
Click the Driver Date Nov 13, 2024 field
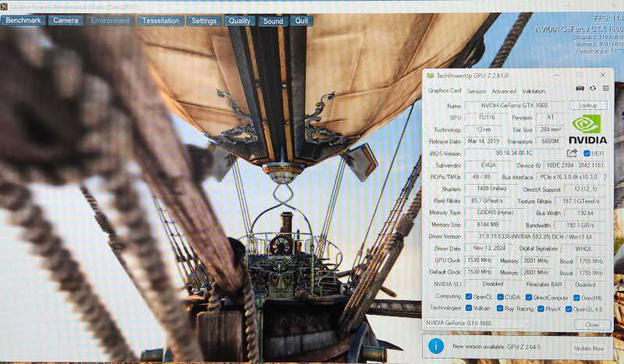(490, 248)
